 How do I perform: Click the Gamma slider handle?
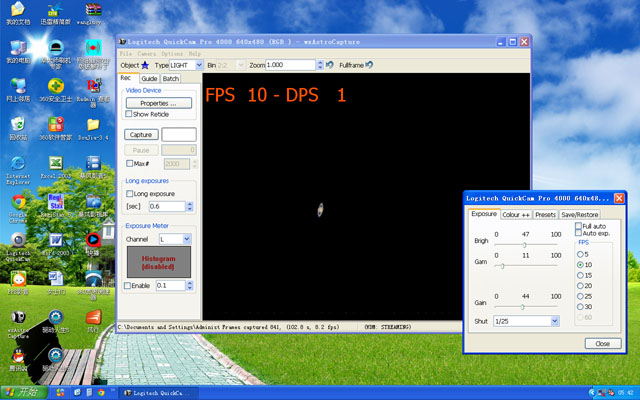(x=502, y=266)
